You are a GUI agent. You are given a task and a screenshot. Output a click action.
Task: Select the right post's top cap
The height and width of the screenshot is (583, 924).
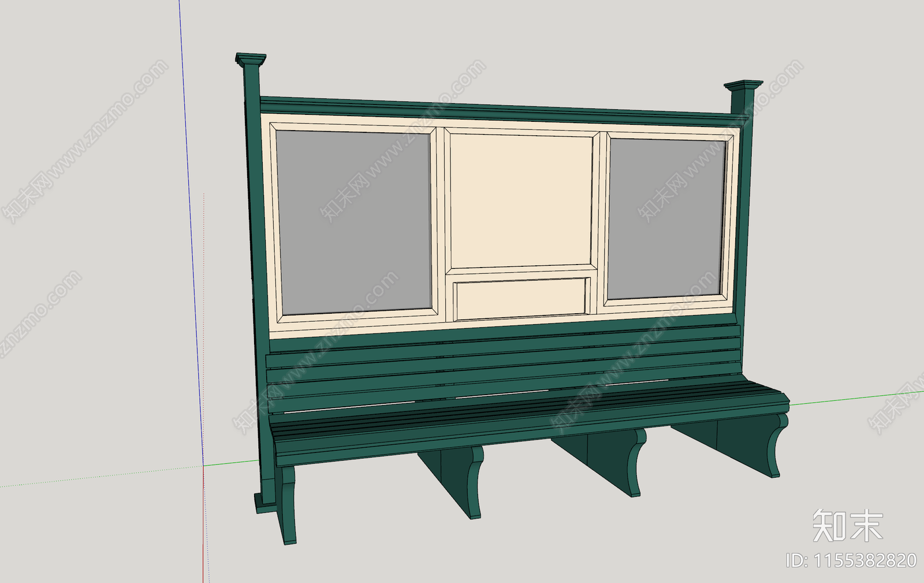coord(743,86)
